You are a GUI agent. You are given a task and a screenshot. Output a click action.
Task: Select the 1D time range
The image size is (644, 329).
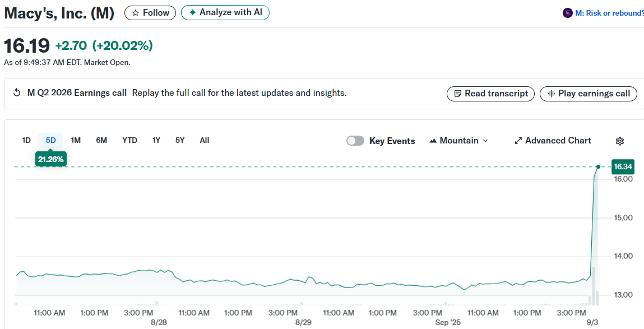26,141
